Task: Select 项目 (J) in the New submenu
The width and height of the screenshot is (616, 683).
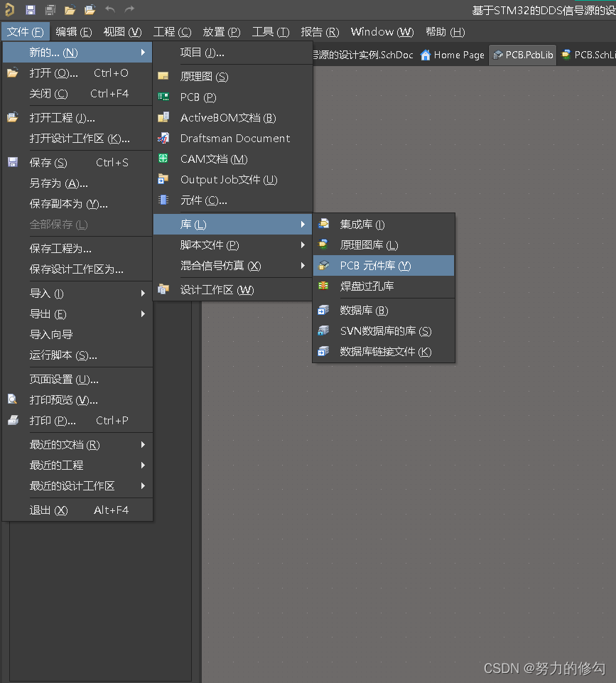Action: (x=233, y=53)
